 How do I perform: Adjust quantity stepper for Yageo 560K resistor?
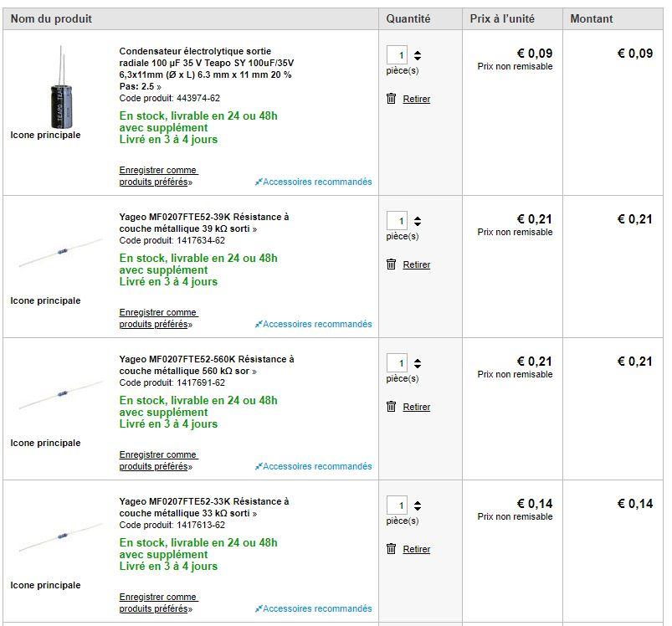point(418,363)
